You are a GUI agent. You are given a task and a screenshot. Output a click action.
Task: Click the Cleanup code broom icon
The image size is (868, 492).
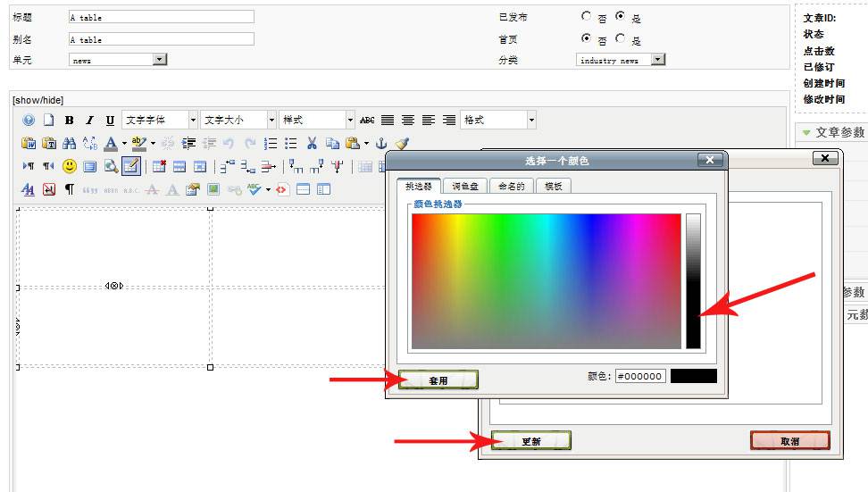402,144
